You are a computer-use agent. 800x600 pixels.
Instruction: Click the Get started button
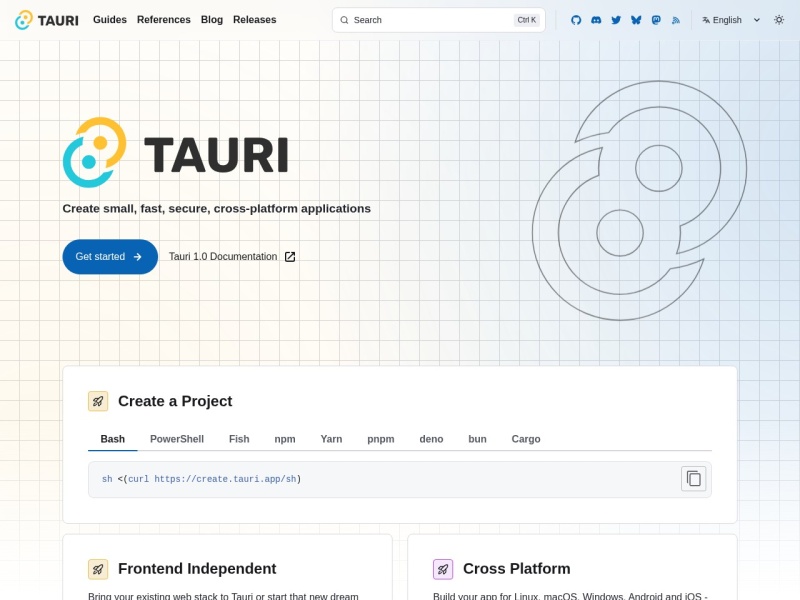point(110,257)
